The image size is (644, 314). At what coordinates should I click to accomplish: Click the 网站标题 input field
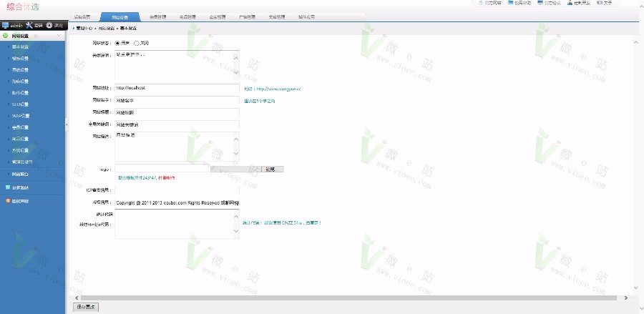click(177, 112)
